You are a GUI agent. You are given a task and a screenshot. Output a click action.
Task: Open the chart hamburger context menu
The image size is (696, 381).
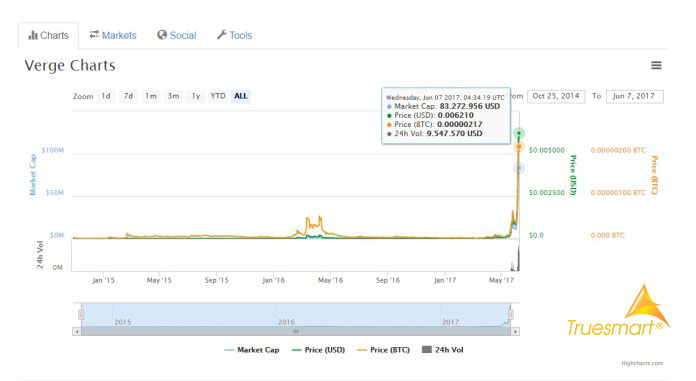tap(656, 66)
